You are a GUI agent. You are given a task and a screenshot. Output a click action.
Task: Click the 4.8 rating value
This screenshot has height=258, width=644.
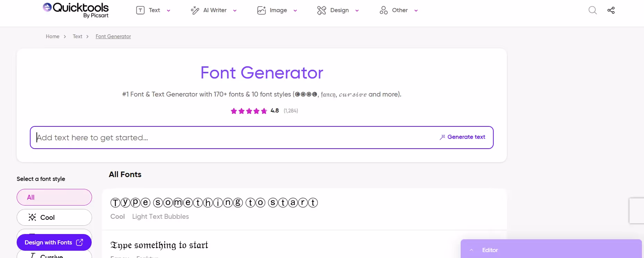coord(275,111)
